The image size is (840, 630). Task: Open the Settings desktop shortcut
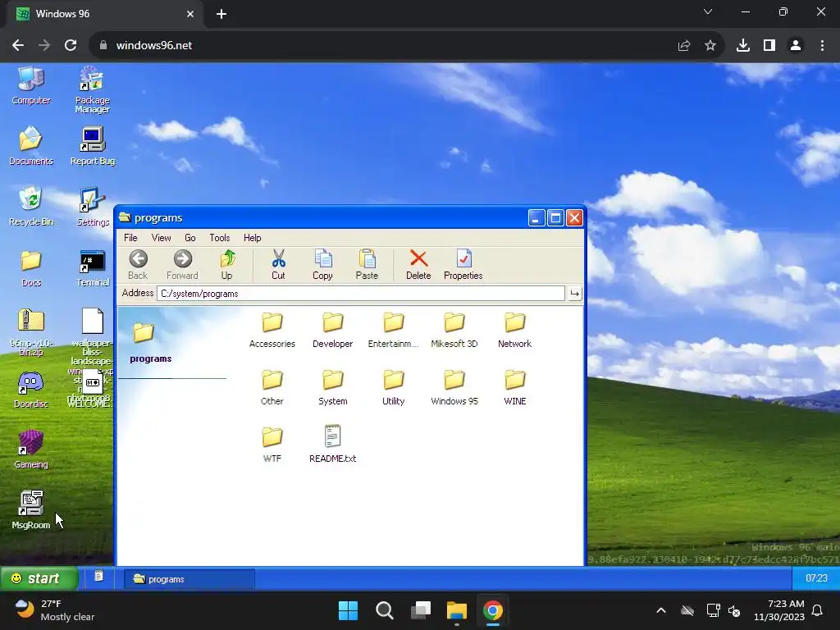tap(92, 206)
